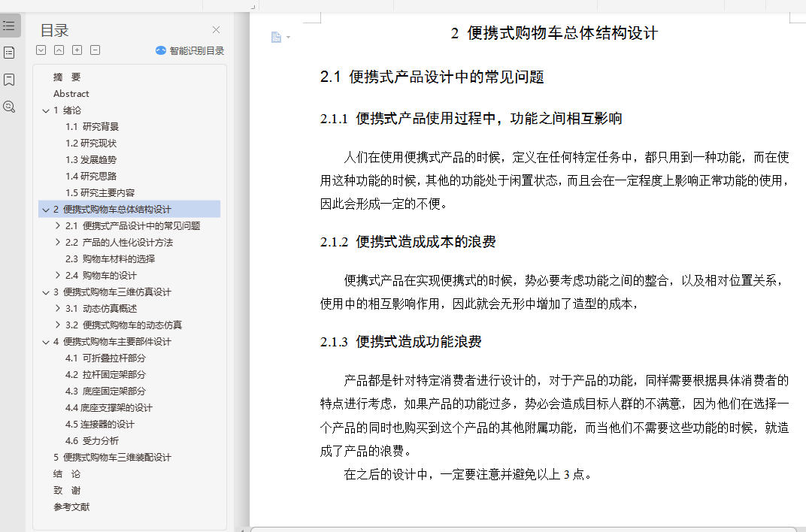Expand the '2.4 购物车的设计' chevron
Viewport: 806px width, 532px height.
click(58, 275)
